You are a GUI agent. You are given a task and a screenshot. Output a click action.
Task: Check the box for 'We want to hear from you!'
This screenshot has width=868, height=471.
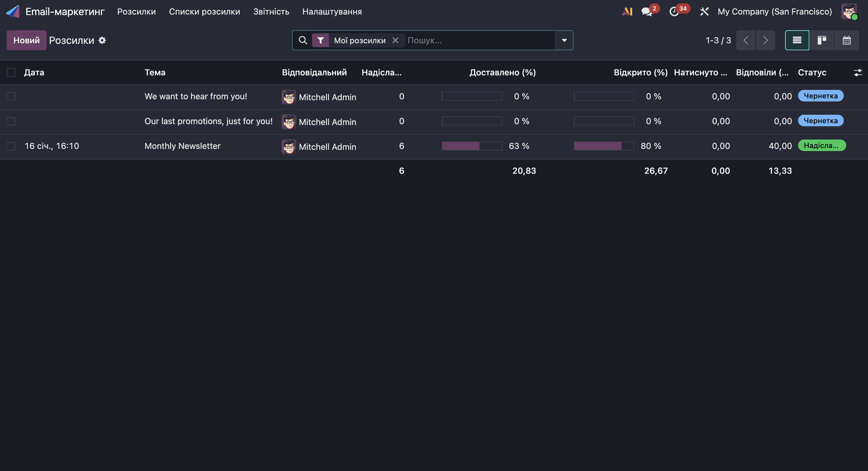tap(11, 97)
